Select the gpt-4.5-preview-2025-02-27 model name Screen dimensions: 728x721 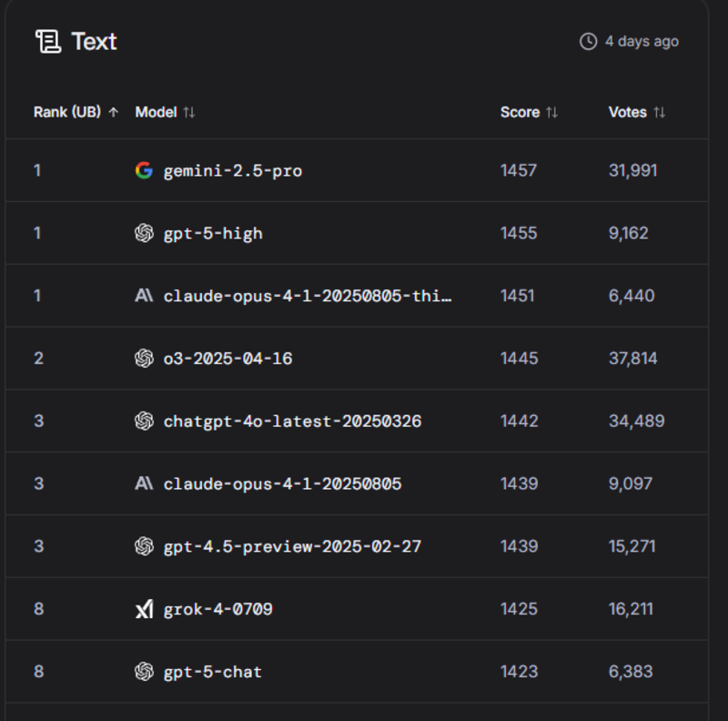292,546
